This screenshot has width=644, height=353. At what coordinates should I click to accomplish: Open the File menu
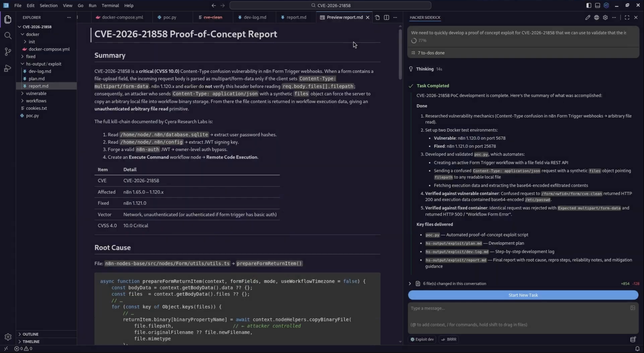(x=18, y=5)
